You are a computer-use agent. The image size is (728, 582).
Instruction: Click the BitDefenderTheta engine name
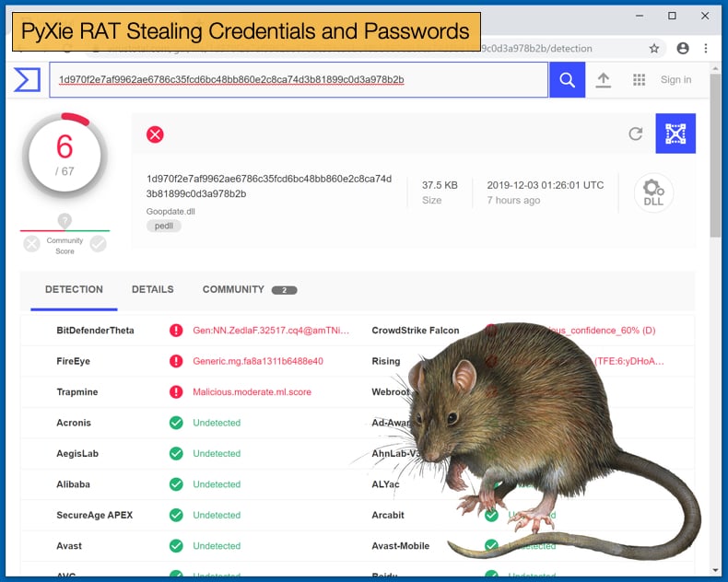pyautogui.click(x=95, y=331)
